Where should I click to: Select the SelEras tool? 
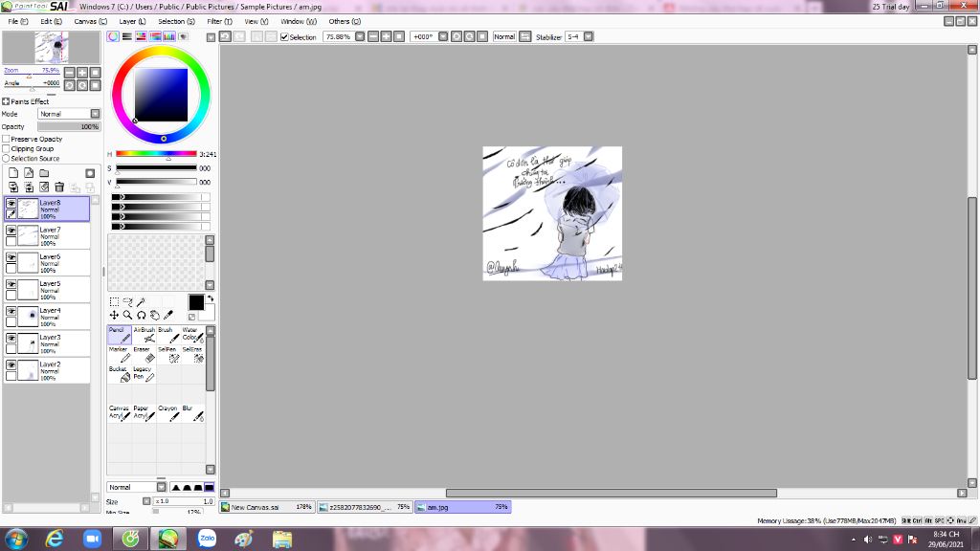[x=192, y=354]
